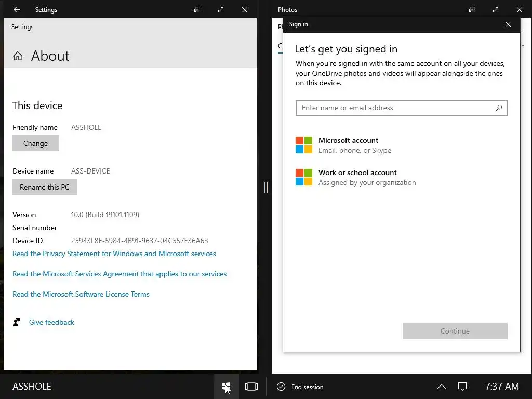Click the Version build number text

tap(105, 215)
